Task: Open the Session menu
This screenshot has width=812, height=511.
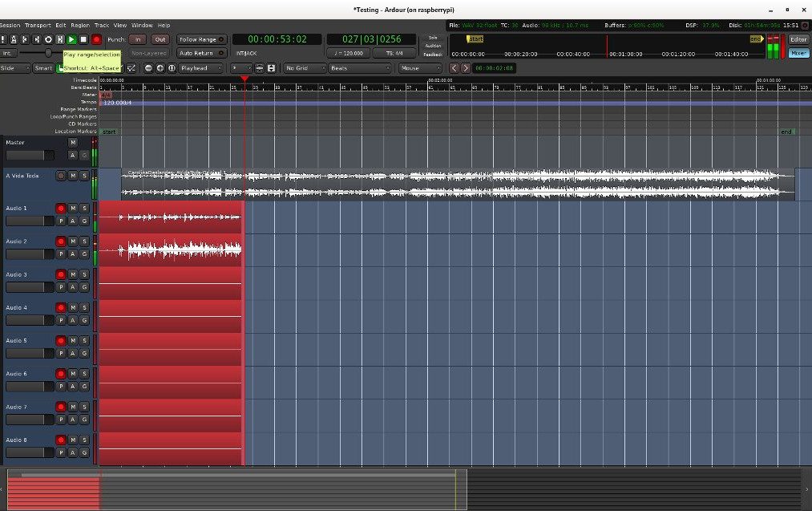Action: pos(10,26)
